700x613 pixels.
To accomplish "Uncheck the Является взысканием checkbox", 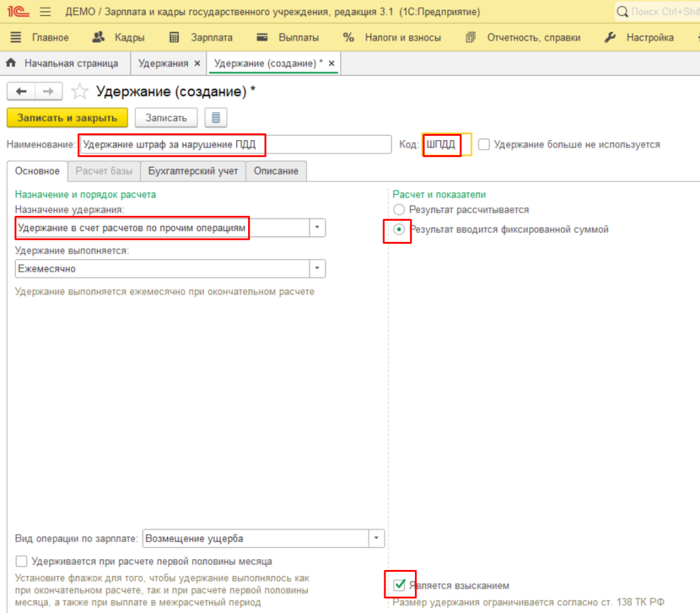I will [399, 585].
